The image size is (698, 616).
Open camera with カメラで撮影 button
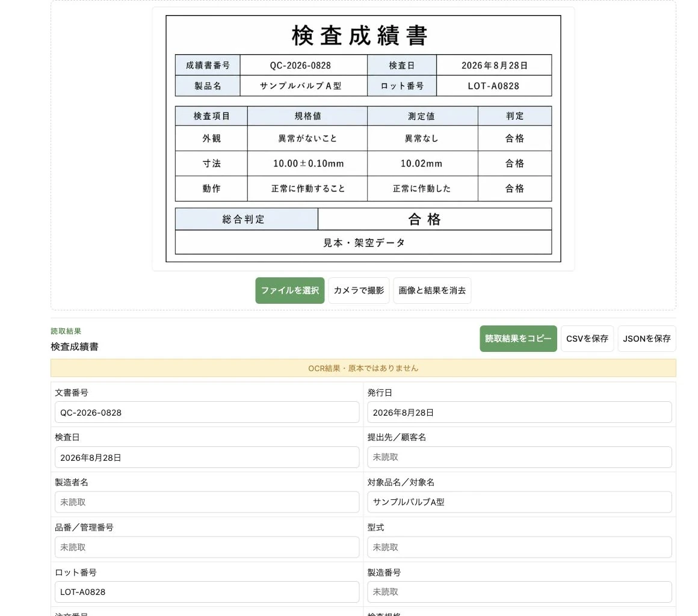359,291
